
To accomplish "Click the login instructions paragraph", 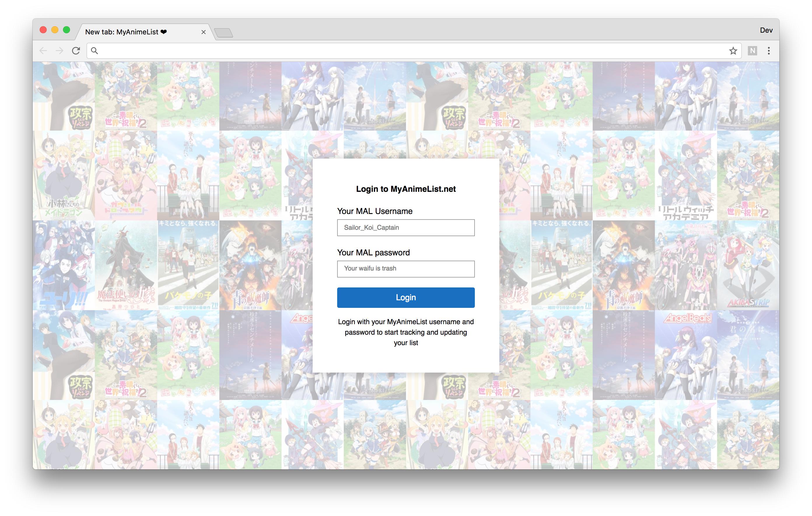I will 406,332.
